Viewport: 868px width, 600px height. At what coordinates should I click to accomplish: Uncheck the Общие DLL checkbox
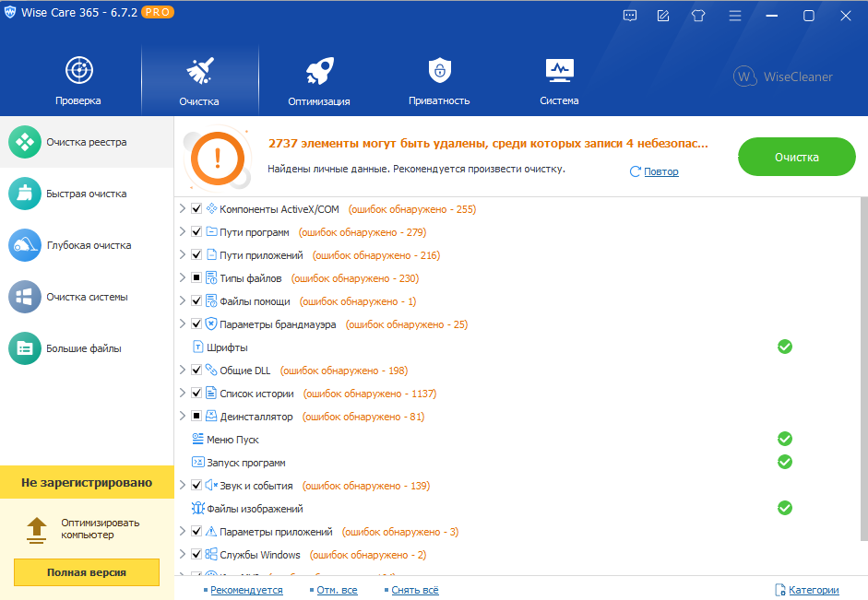coord(196,370)
